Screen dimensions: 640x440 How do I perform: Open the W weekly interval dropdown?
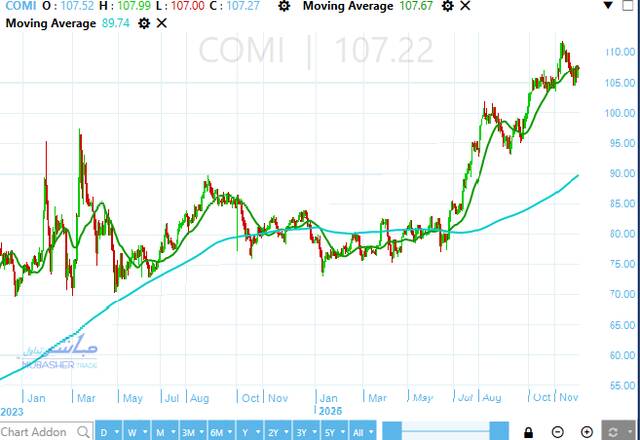click(x=131, y=432)
